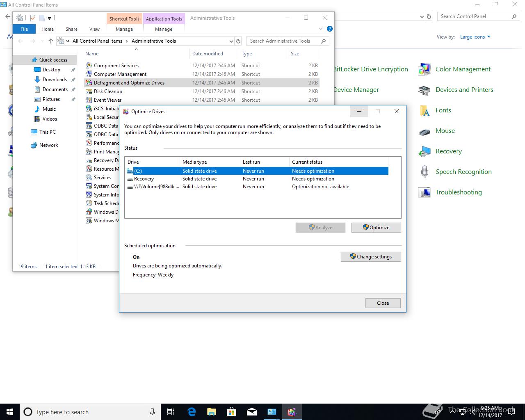Open Microsoft Edge from the taskbar
Screen dimensions: 525x420
192,412
